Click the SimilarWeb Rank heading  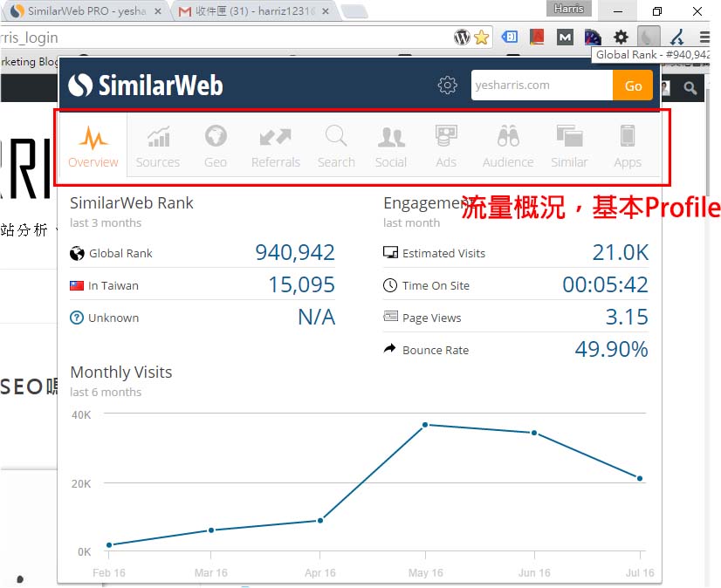coord(132,202)
